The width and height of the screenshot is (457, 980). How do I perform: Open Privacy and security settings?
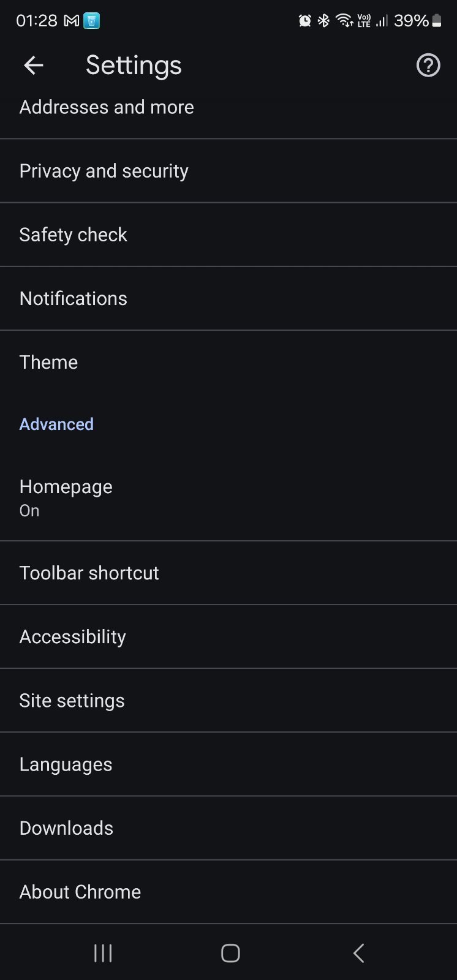[x=104, y=171]
